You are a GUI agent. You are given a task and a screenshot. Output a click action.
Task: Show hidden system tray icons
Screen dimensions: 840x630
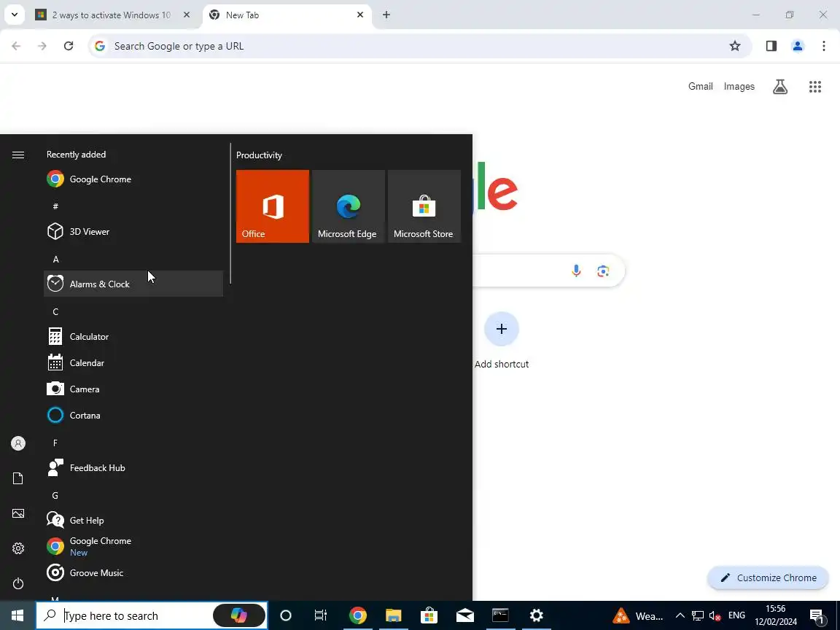pos(680,615)
